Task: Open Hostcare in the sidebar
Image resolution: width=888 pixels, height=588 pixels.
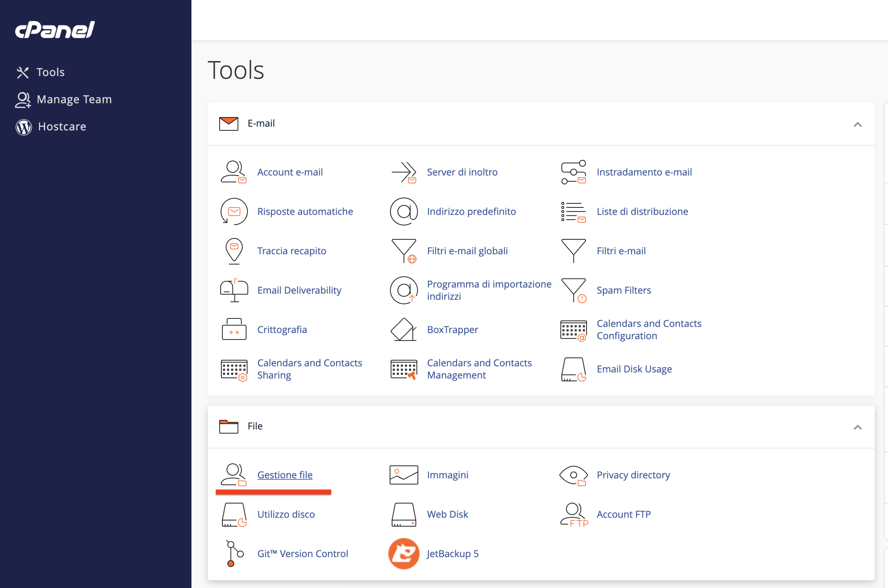Action: point(62,127)
